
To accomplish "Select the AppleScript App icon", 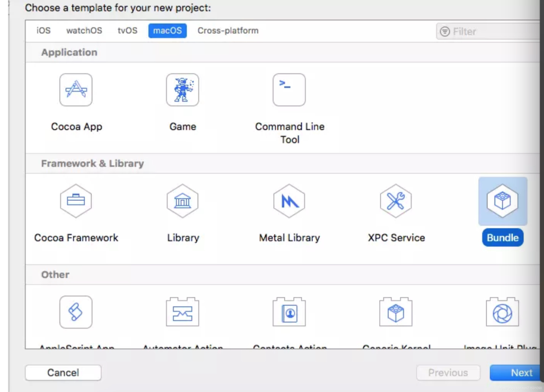I will tap(76, 312).
